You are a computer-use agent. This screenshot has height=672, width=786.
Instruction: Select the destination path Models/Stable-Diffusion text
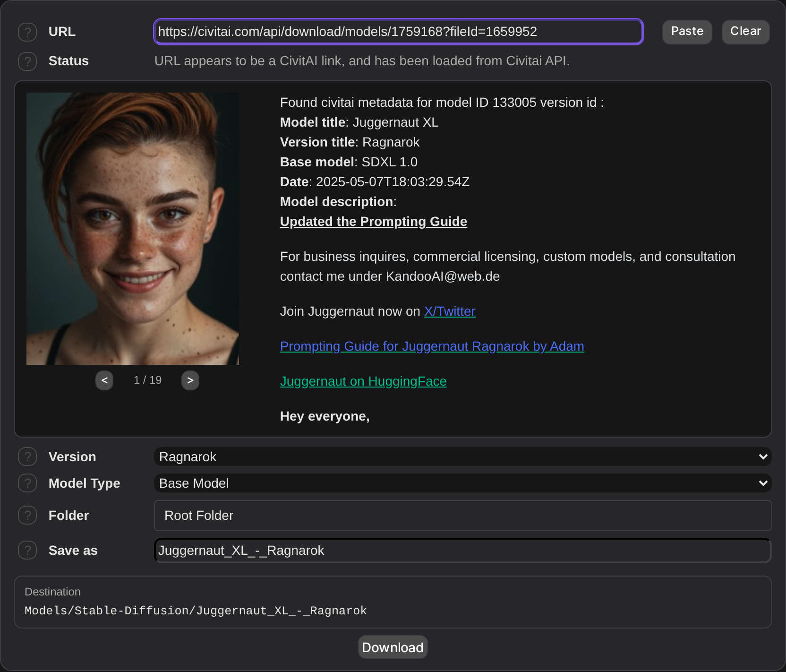point(196,611)
